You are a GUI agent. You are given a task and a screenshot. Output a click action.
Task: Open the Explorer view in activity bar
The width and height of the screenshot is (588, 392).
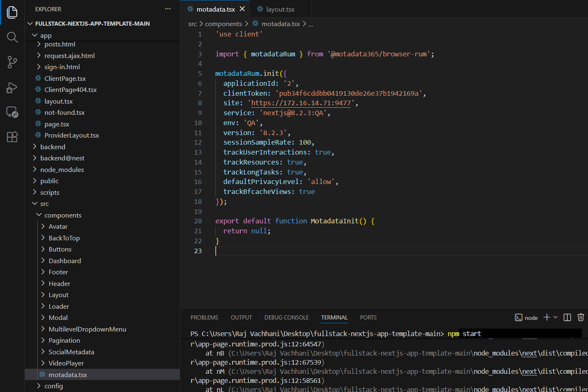pyautogui.click(x=12, y=12)
